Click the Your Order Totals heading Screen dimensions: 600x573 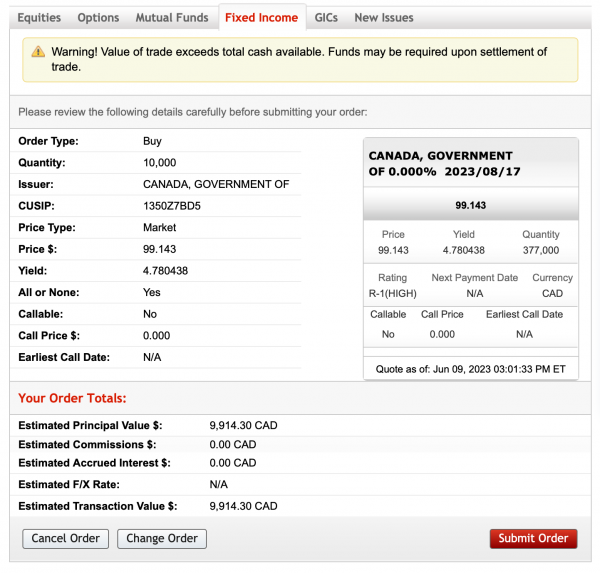point(72,398)
